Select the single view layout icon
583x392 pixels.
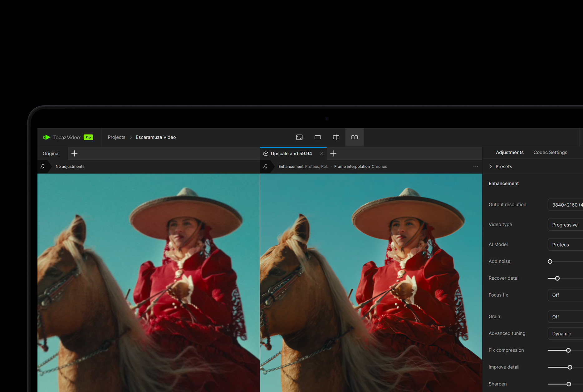318,137
